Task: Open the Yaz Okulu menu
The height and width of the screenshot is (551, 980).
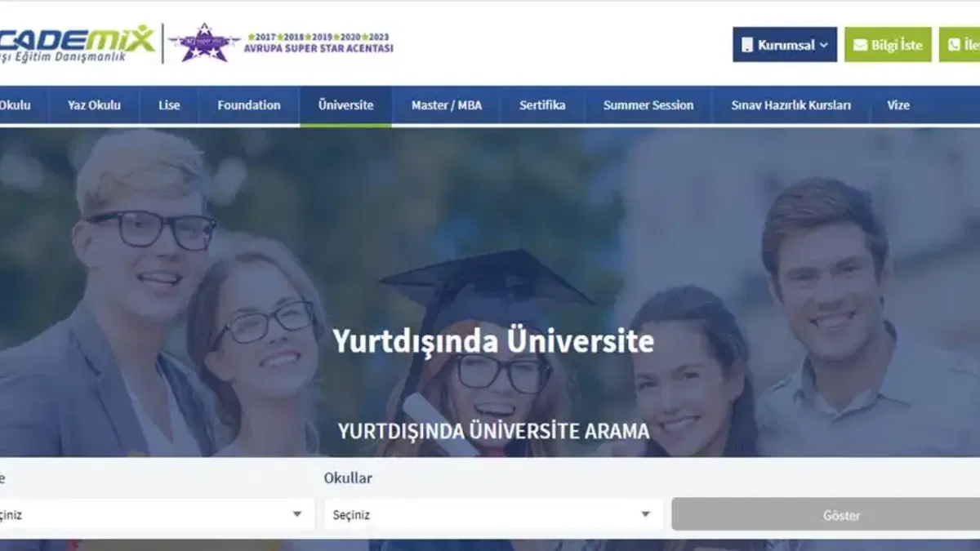Action: click(94, 105)
